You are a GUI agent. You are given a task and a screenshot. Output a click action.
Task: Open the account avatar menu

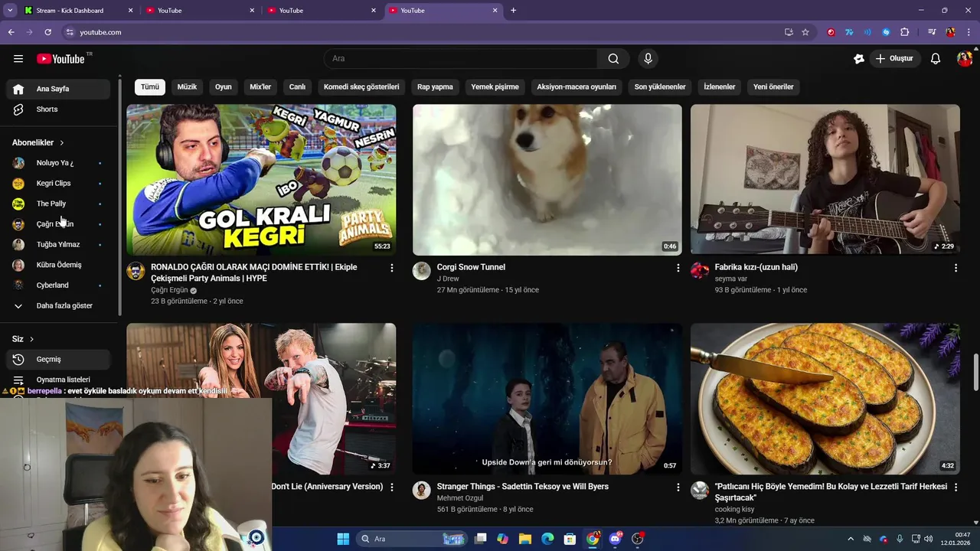pos(964,59)
